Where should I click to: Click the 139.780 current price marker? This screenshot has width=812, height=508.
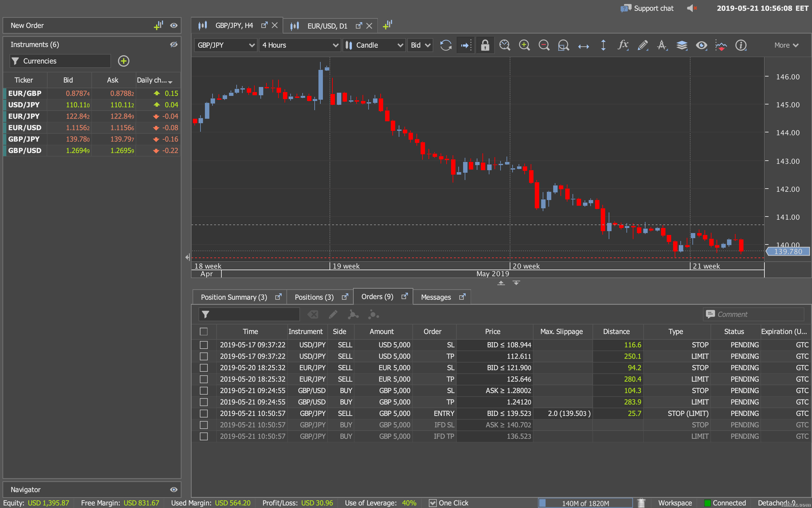coord(788,251)
